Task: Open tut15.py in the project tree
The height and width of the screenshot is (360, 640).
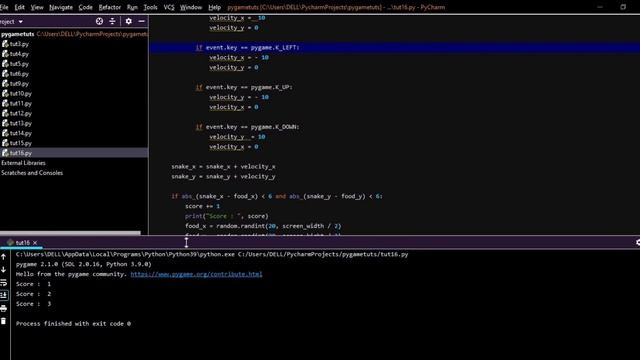Action: tap(21, 143)
